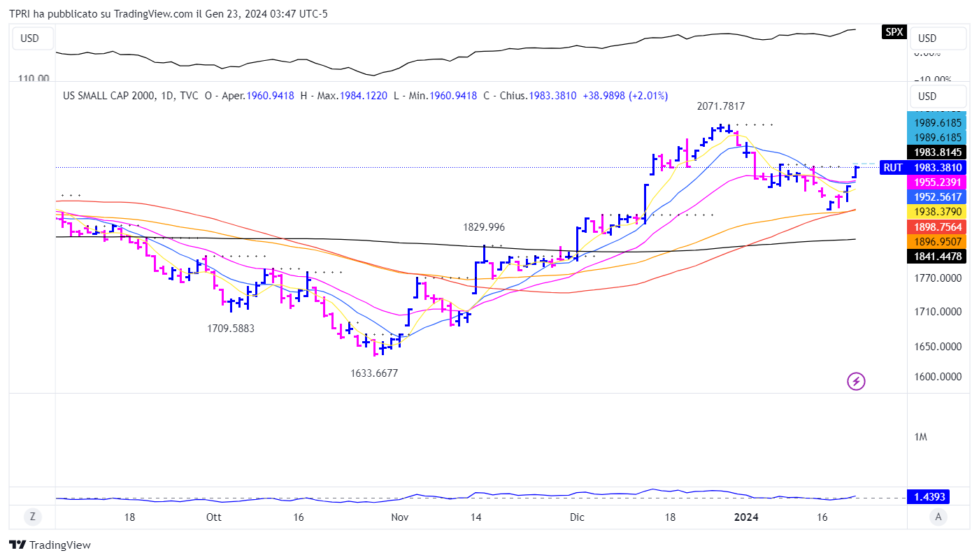Select the magenta 1955.2391 price label

pyautogui.click(x=936, y=182)
